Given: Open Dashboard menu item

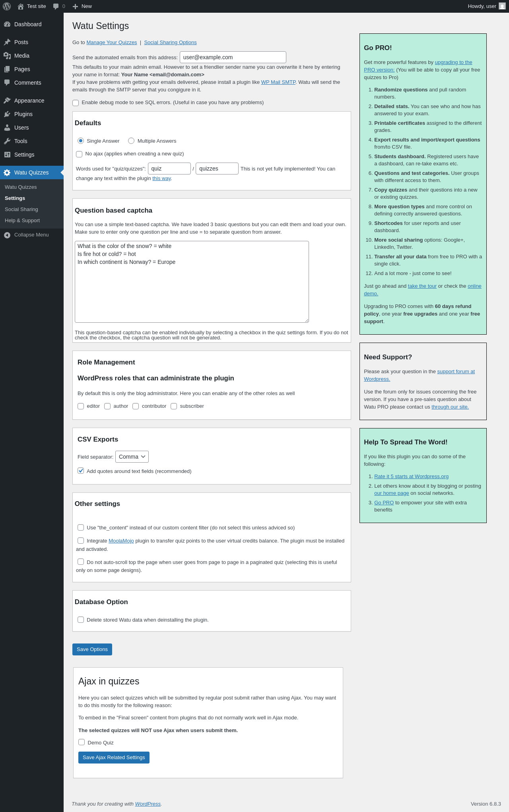Looking at the screenshot, I should coord(32,24).
